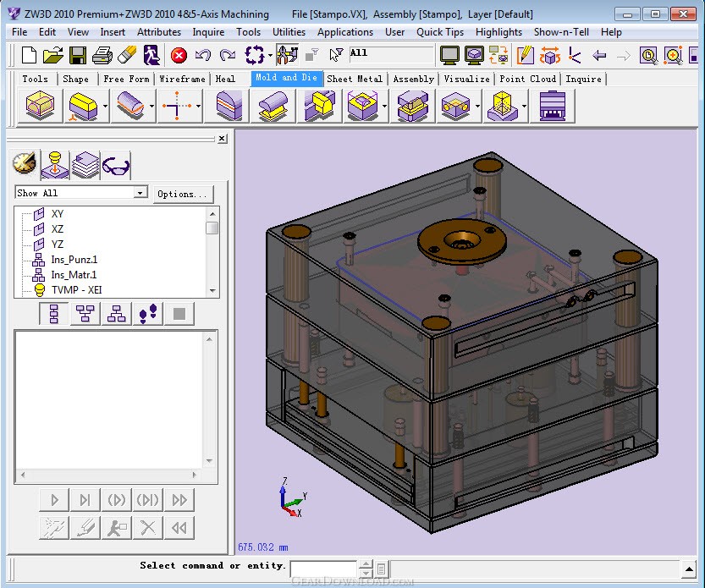Switch to the Point Cloud tab
Screen dimensions: 705x588
pyautogui.click(x=528, y=79)
